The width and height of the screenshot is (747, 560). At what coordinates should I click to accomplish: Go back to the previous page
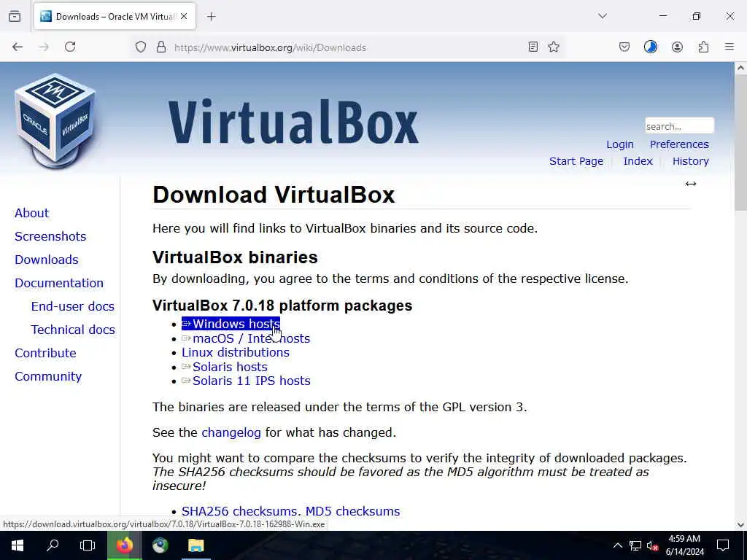click(18, 47)
